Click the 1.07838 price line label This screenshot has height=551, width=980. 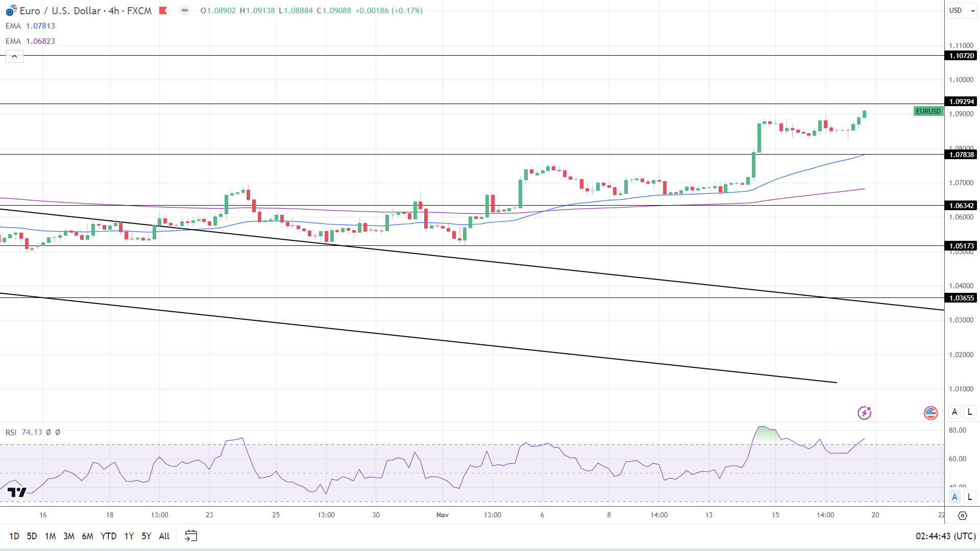pos(961,155)
